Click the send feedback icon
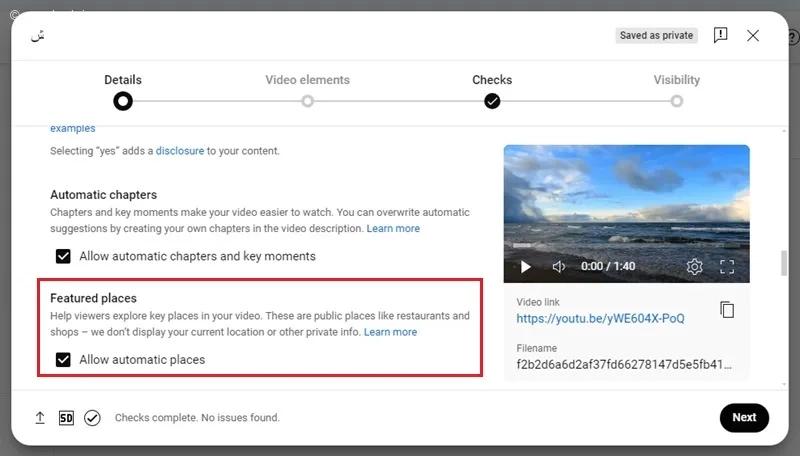Viewport: 800px width, 456px height. click(x=720, y=35)
